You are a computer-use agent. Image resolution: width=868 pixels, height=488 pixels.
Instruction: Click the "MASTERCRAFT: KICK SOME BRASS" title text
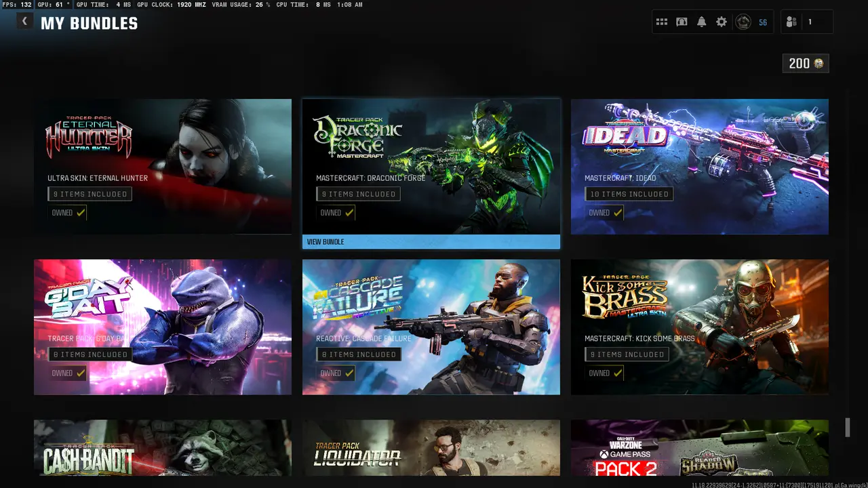(639, 338)
